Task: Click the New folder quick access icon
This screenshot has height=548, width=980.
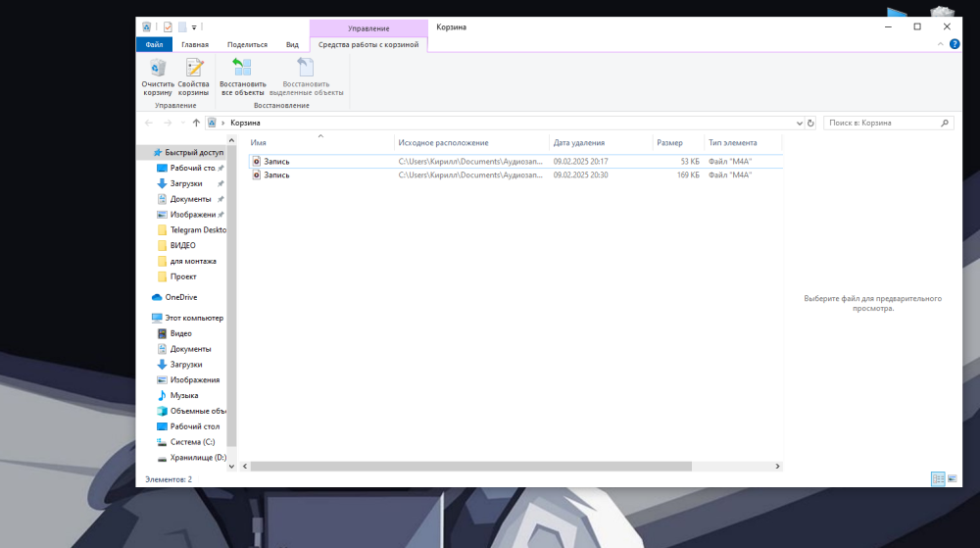Action: (182, 26)
